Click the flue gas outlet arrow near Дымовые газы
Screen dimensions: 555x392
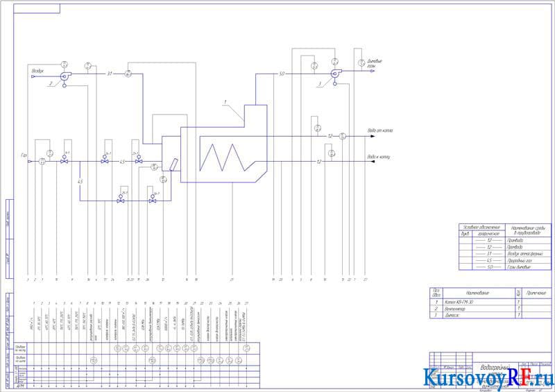[373, 71]
